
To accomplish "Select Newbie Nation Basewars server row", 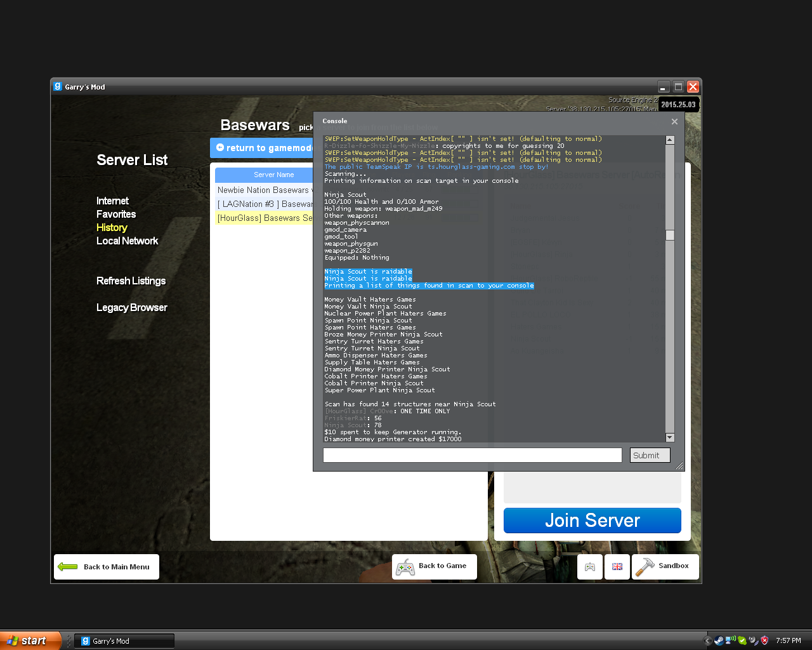I will [x=264, y=190].
